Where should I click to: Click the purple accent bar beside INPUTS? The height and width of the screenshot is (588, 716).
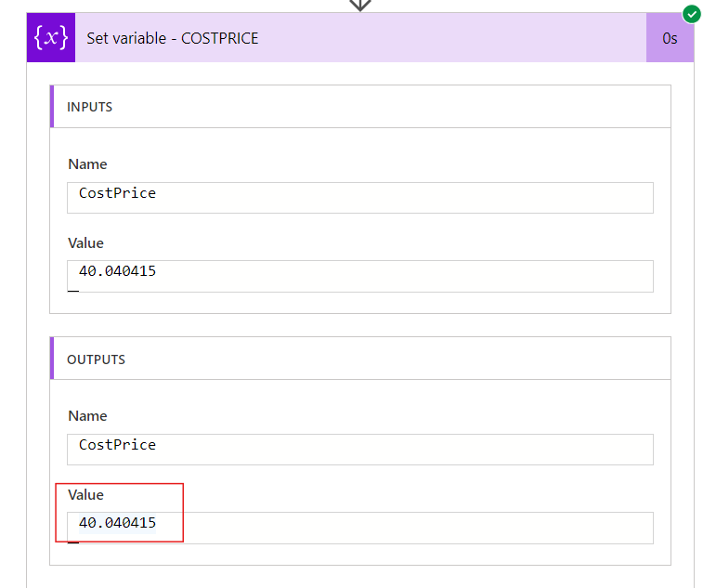coord(52,107)
